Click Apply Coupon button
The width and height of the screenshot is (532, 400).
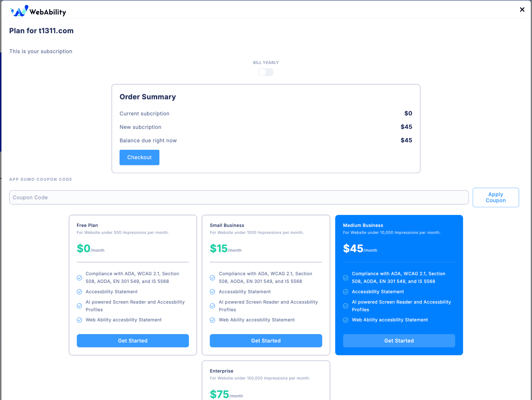tap(496, 198)
